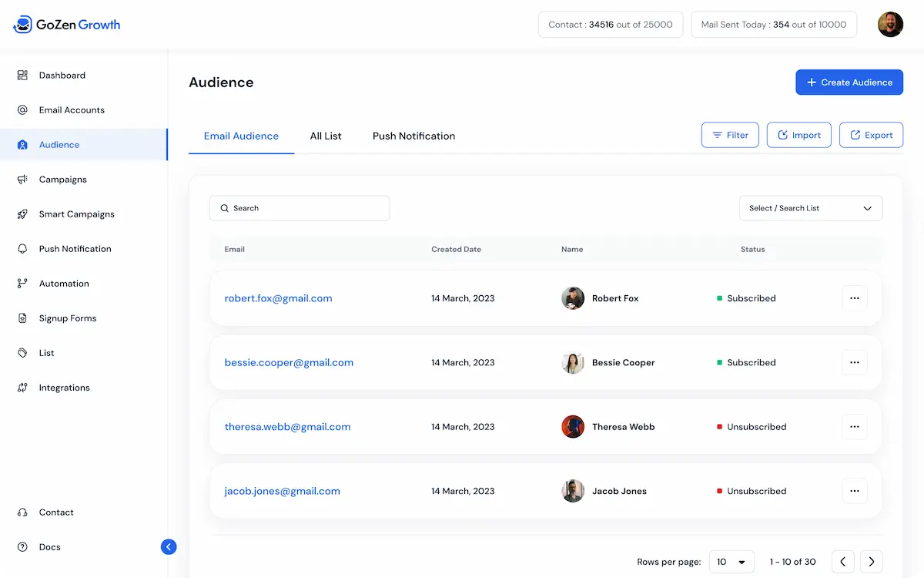Viewport: 924px width, 578px height.
Task: Click the Search input field
Action: click(x=300, y=208)
